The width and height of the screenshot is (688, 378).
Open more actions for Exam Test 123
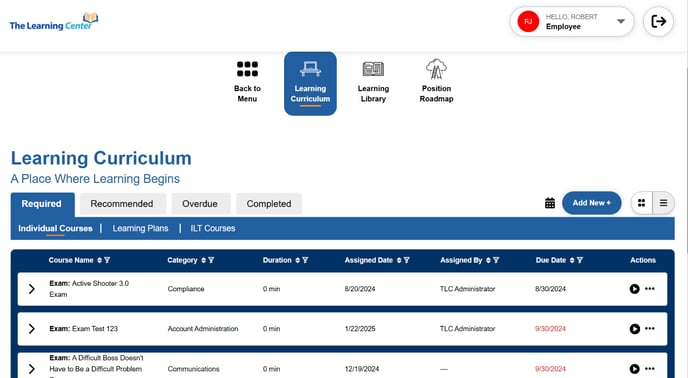pyautogui.click(x=650, y=328)
